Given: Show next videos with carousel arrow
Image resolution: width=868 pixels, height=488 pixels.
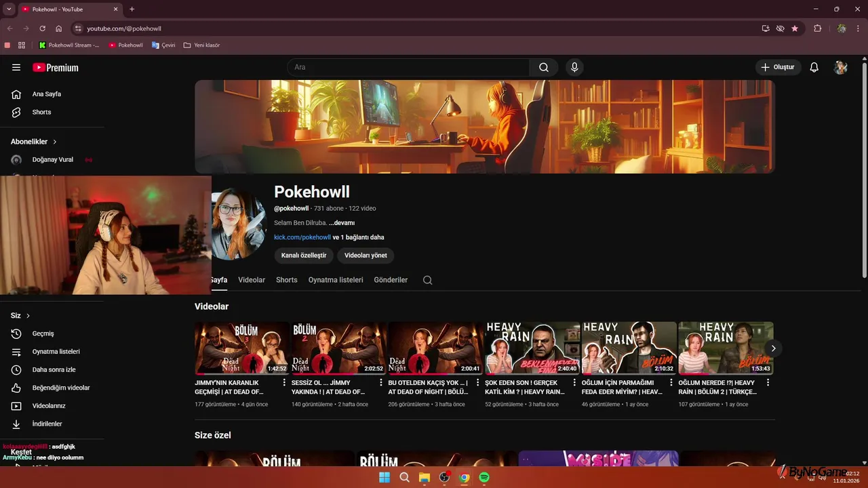Looking at the screenshot, I should (773, 348).
